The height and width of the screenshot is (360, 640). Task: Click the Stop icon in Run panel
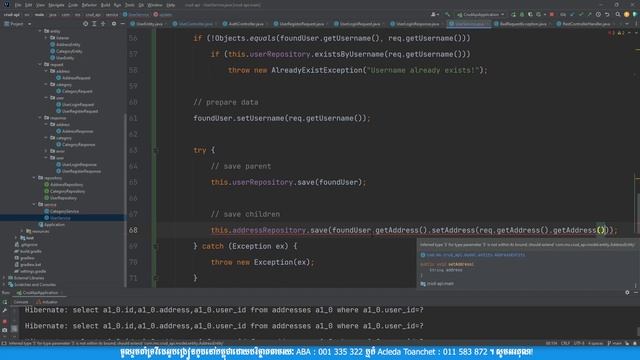point(5,321)
